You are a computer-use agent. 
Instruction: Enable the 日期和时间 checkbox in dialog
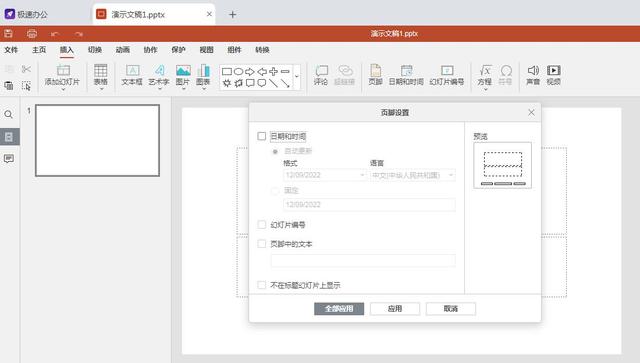(262, 136)
